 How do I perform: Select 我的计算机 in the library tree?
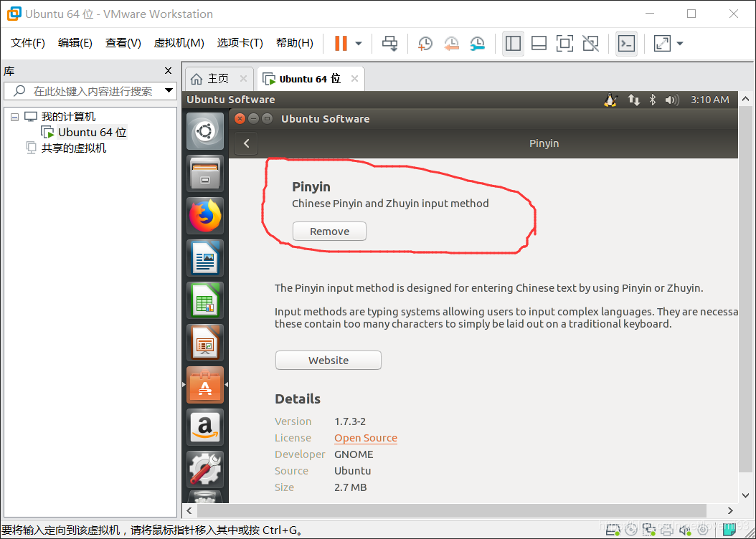(x=68, y=117)
